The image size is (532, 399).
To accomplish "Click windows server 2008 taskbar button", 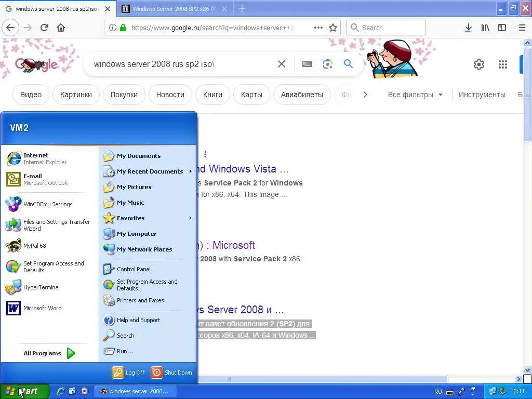I will click(x=135, y=391).
